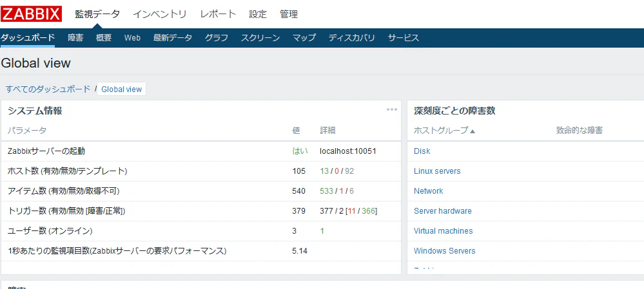The width and height of the screenshot is (644, 289).
Task: Go to the グラフ submenu tab
Action: [x=217, y=38]
